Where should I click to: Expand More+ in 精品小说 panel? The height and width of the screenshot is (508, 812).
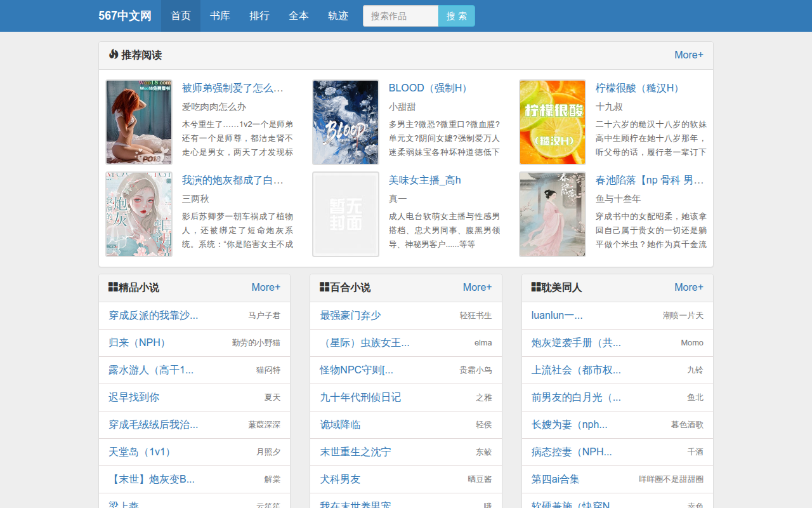(266, 287)
